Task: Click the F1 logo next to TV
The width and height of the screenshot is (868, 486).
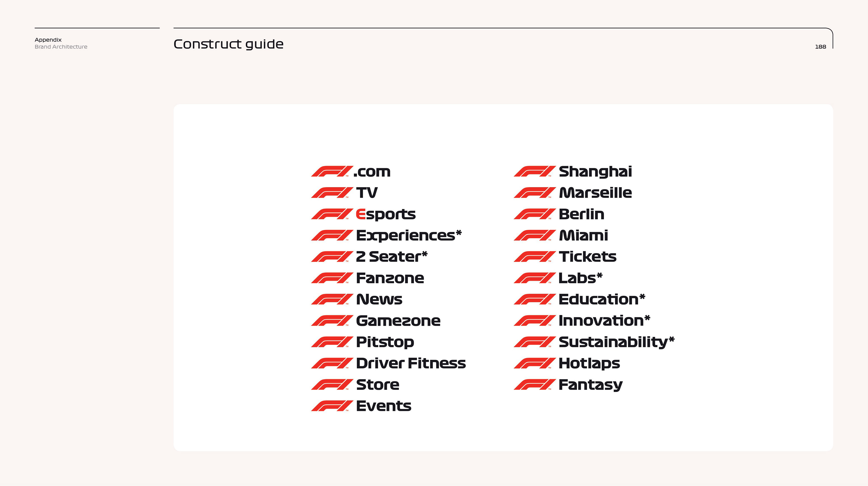Action: coord(332,193)
